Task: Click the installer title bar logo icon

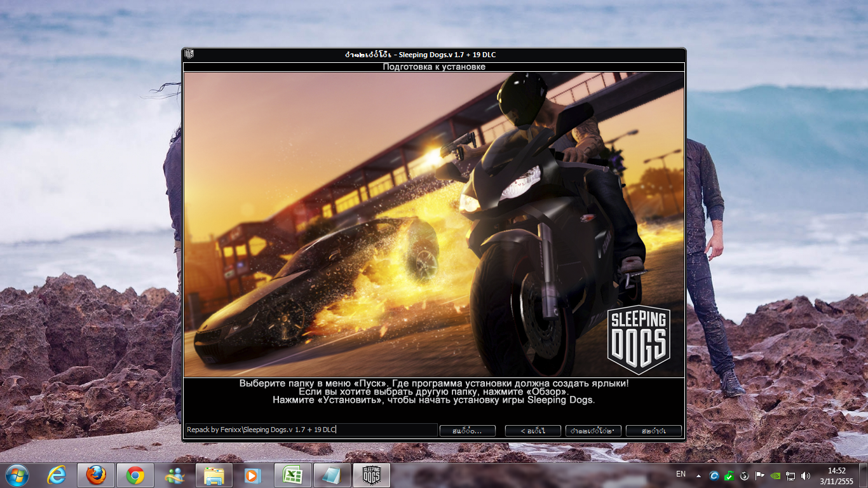Action: (x=189, y=54)
